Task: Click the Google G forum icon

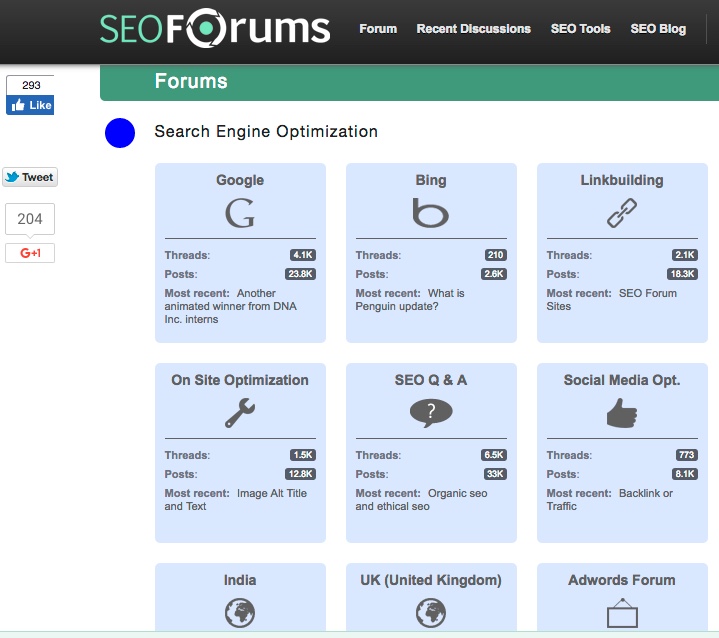Action: pyautogui.click(x=240, y=213)
